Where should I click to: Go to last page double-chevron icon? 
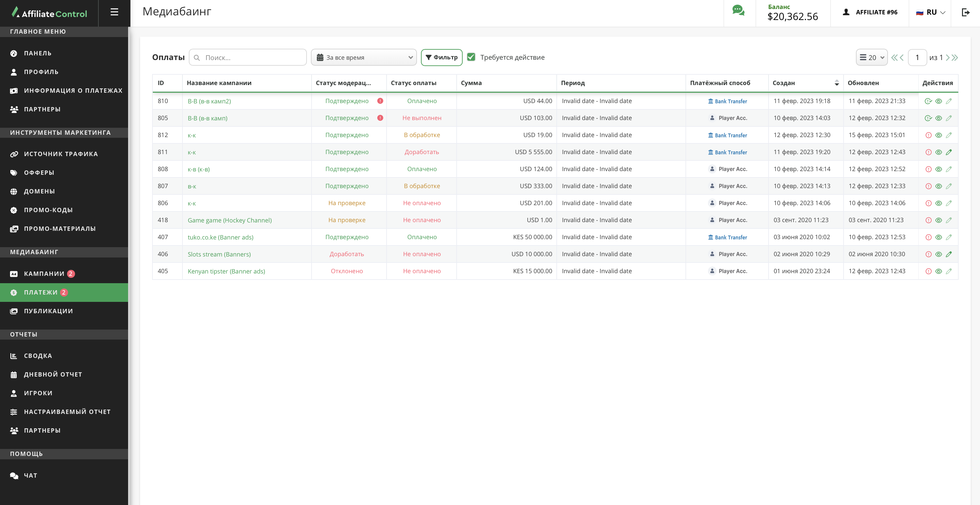coord(955,58)
